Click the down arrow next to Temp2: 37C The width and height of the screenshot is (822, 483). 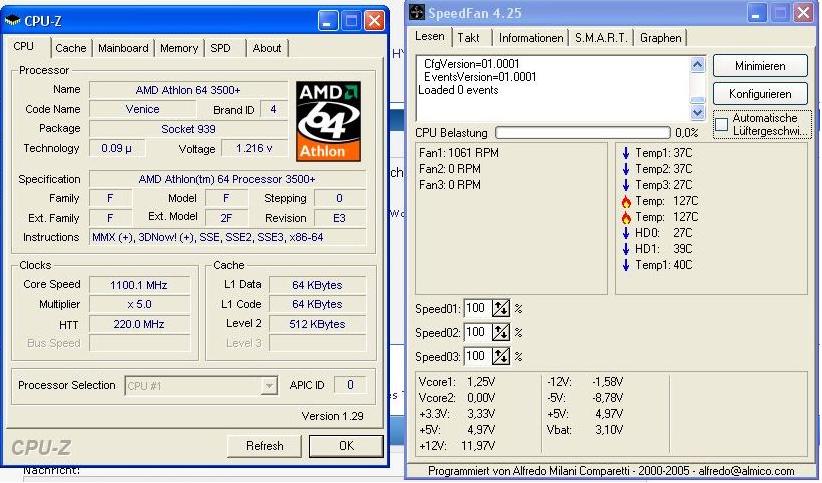[x=626, y=169]
